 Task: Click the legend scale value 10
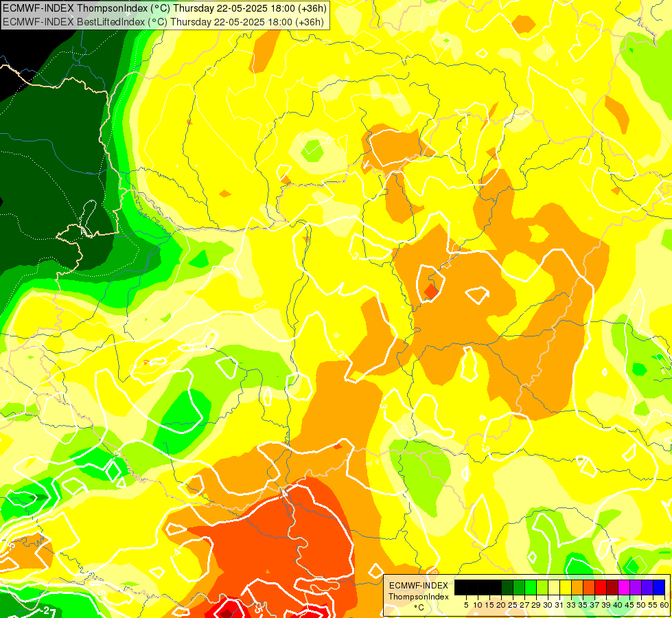point(478,605)
